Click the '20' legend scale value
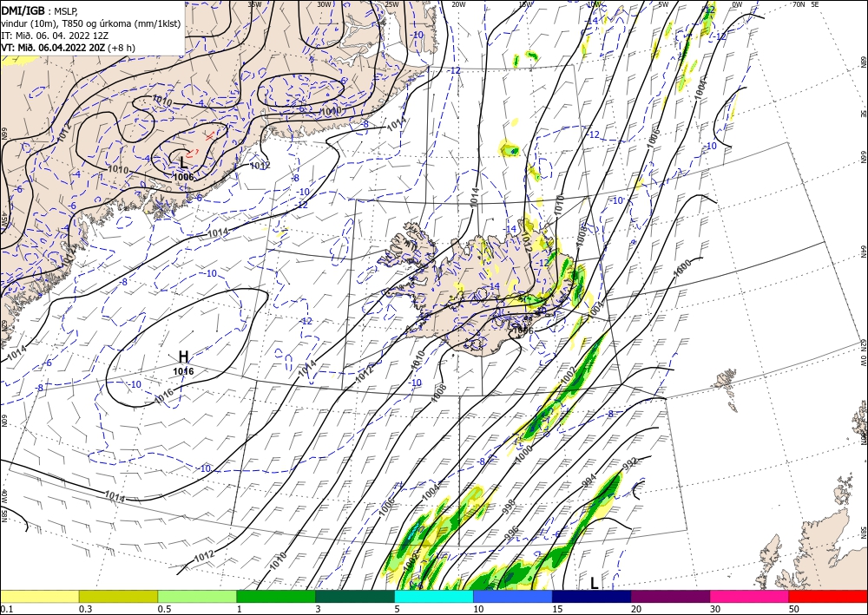Image resolution: width=868 pixels, height=615 pixels. coord(636,609)
